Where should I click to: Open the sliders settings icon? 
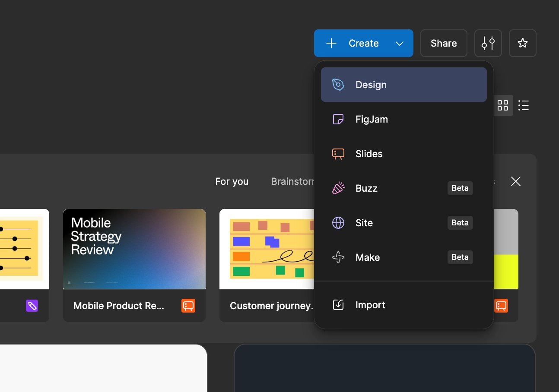(488, 43)
